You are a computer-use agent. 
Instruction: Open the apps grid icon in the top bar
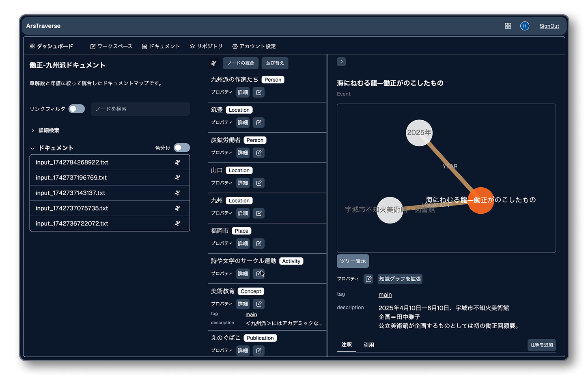click(508, 26)
